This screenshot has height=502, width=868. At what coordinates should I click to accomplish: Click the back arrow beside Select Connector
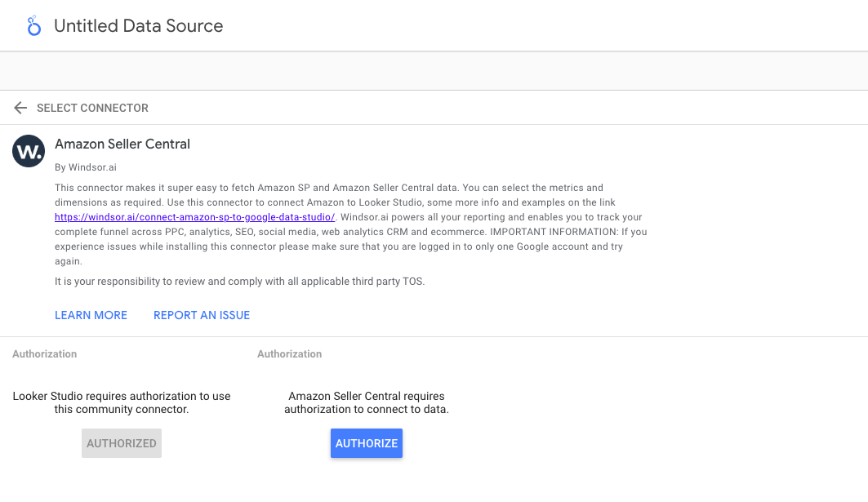(20, 108)
